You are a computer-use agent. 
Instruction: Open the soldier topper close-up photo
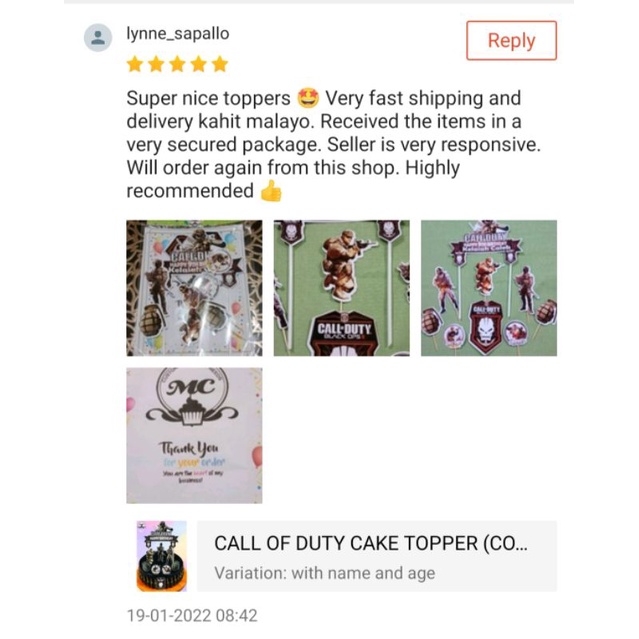click(x=342, y=288)
